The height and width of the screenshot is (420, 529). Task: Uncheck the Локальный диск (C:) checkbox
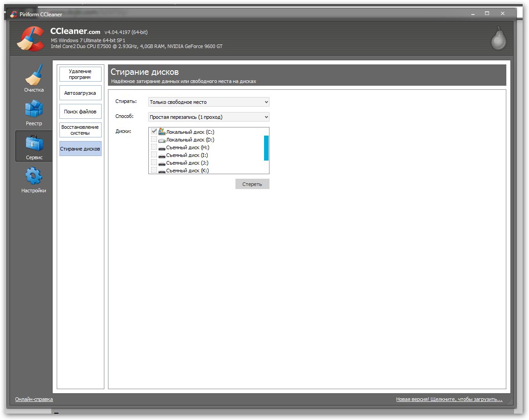pos(154,132)
